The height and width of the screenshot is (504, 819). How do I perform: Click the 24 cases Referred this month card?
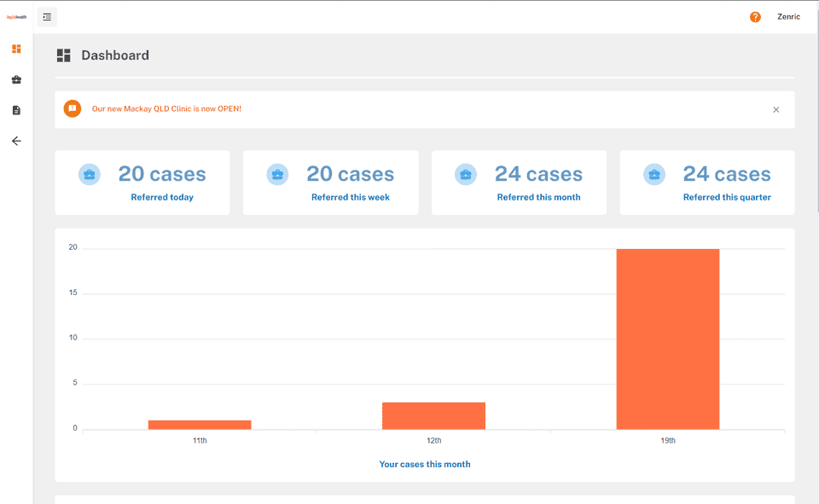coord(519,182)
